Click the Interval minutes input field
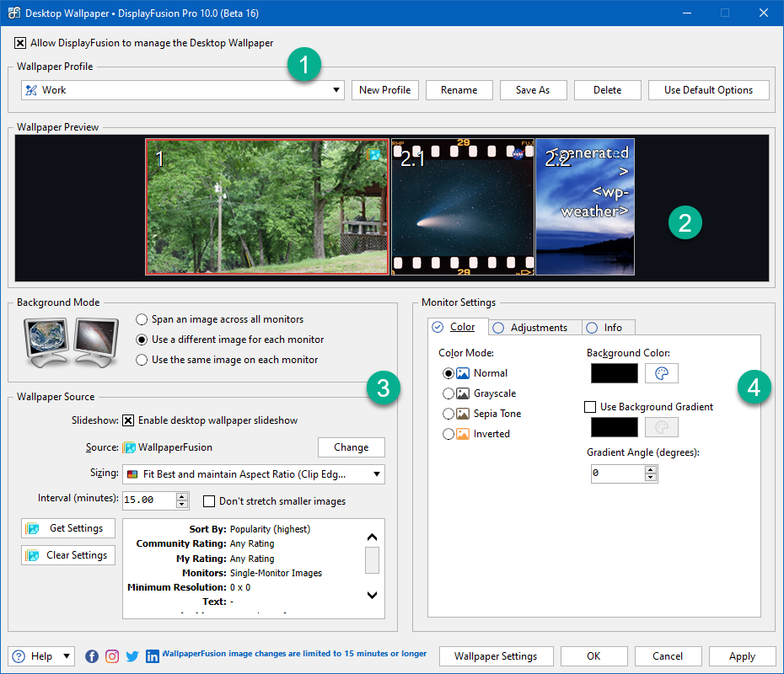The width and height of the screenshot is (784, 674). coord(149,500)
